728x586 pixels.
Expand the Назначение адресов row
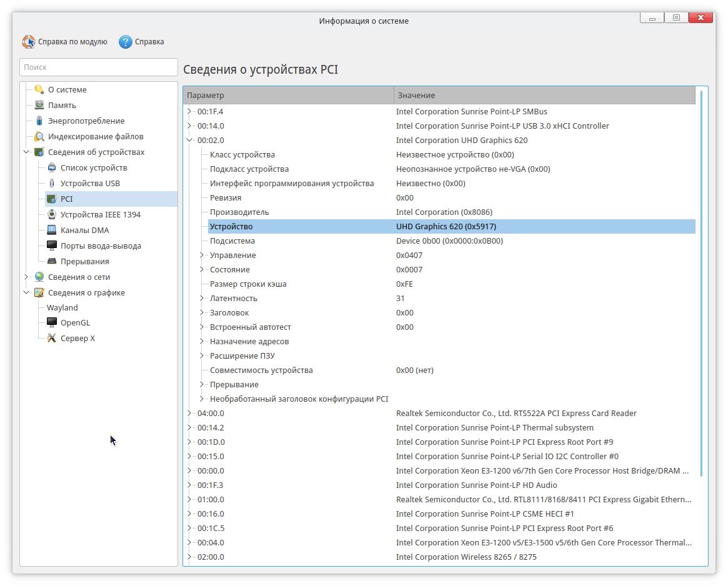(x=202, y=342)
